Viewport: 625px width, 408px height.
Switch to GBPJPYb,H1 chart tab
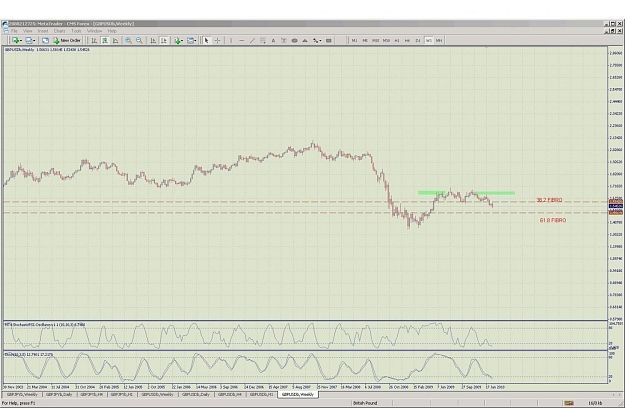coord(122,394)
